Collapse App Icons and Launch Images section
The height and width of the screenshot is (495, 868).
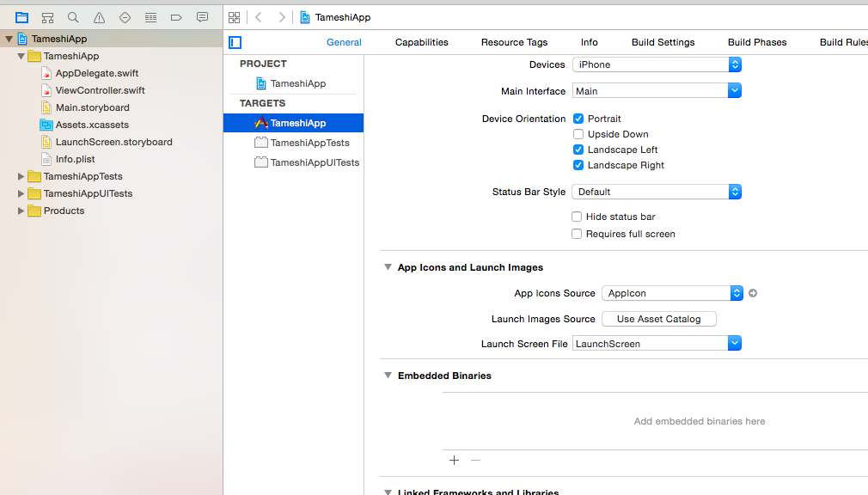[388, 267]
